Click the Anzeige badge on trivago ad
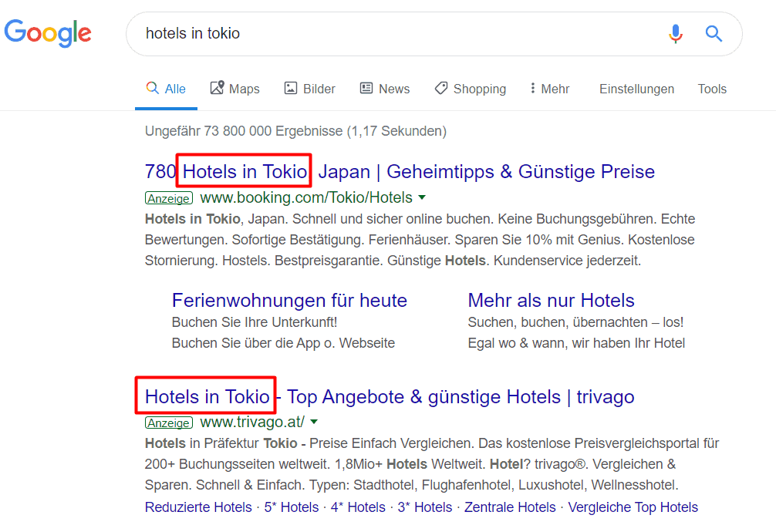Image resolution: width=776 pixels, height=532 pixels. [169, 423]
